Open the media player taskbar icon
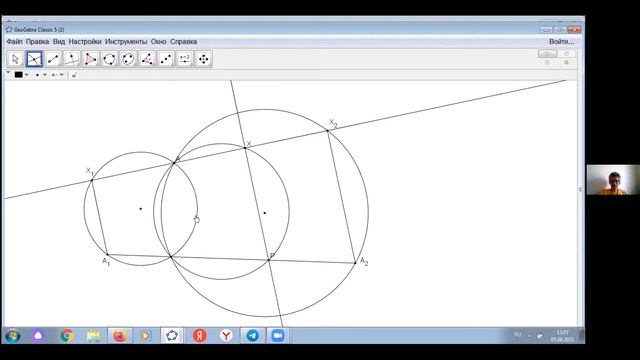The height and width of the screenshot is (360, 640). tap(146, 336)
